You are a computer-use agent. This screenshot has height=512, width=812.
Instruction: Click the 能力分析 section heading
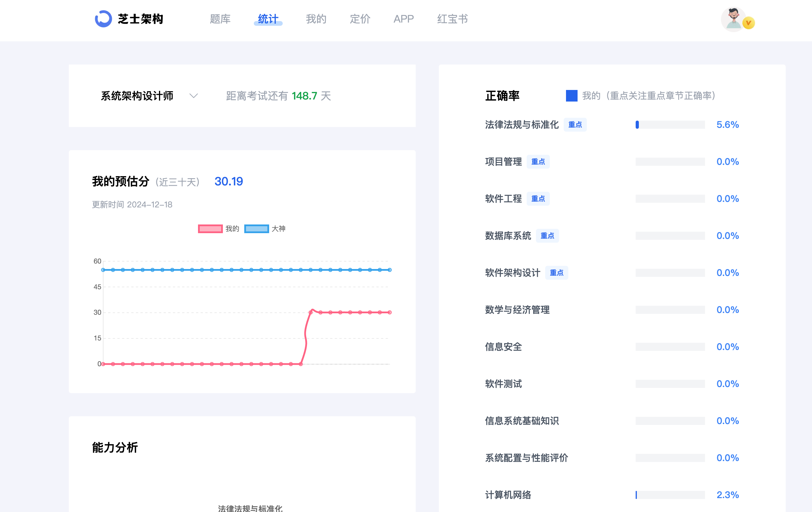pyautogui.click(x=115, y=447)
